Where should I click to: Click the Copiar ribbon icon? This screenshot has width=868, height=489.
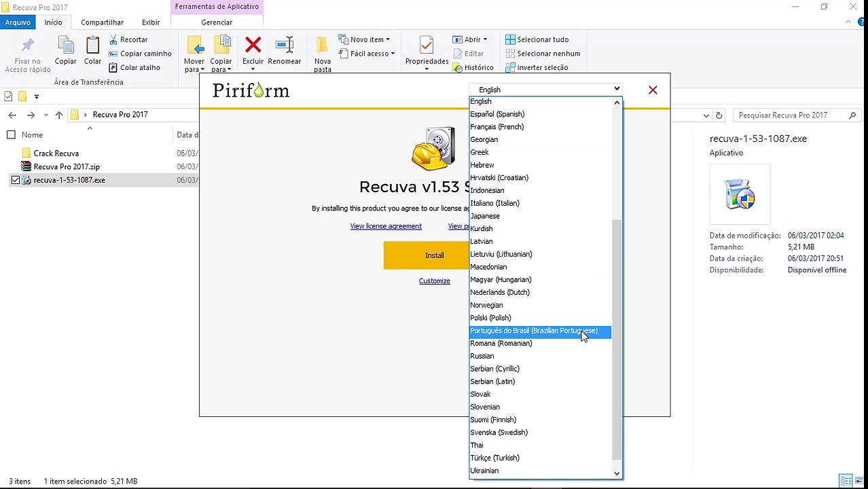click(x=66, y=46)
